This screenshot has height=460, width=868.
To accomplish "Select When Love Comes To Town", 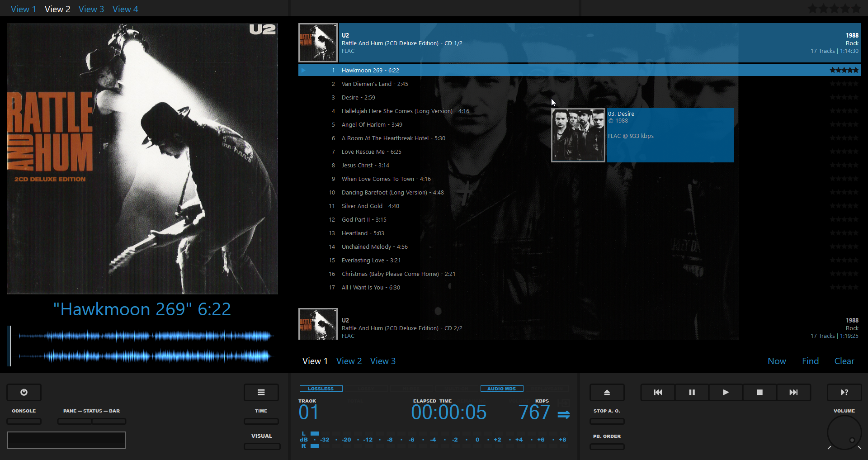I will pyautogui.click(x=580, y=179).
